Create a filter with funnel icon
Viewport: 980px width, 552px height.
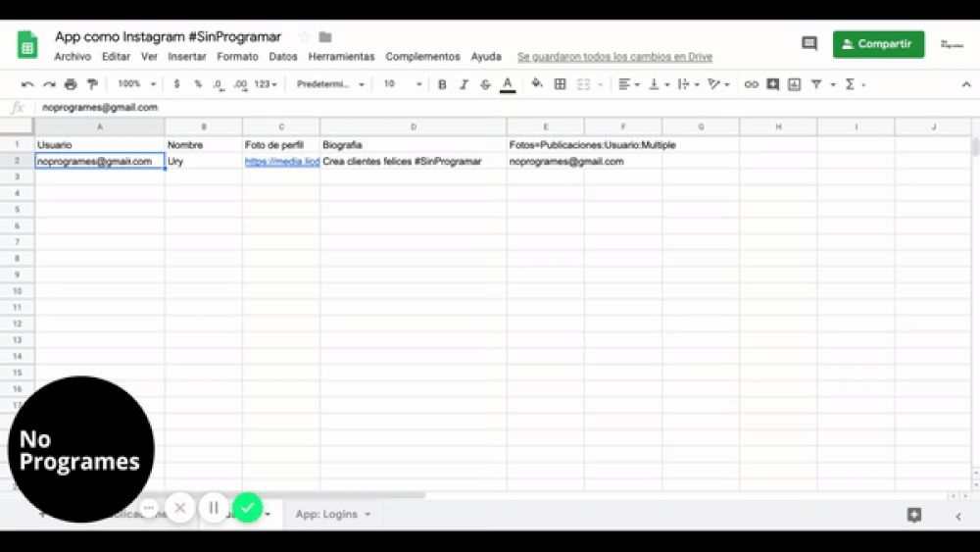[816, 84]
